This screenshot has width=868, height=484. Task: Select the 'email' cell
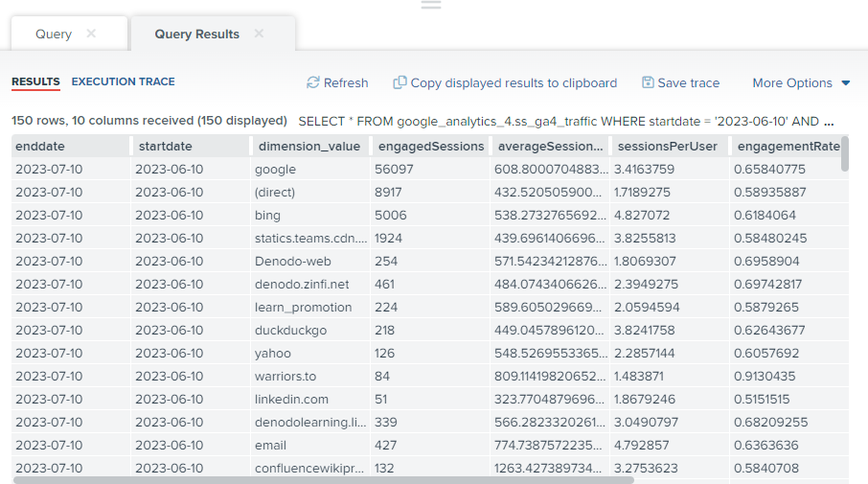pyautogui.click(x=310, y=445)
